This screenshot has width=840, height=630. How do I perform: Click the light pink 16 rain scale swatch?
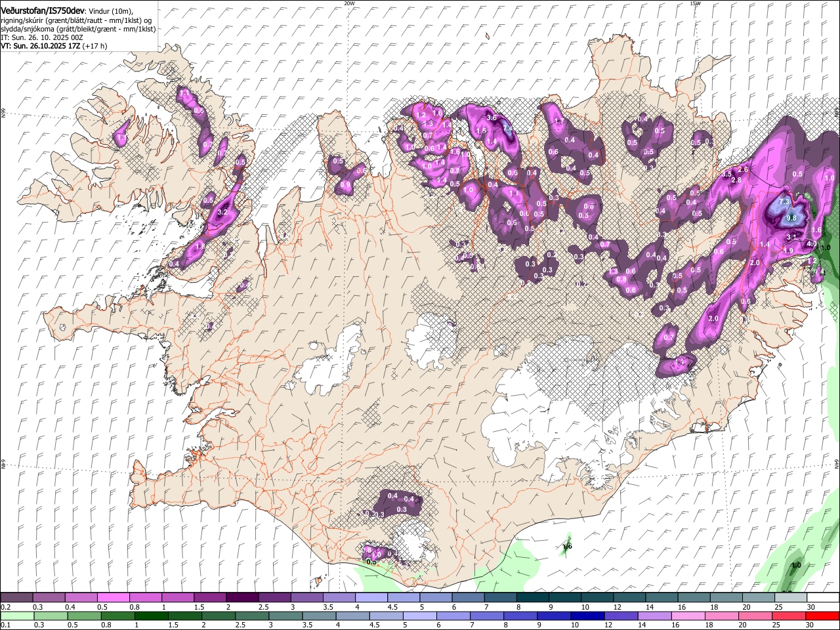(x=688, y=616)
